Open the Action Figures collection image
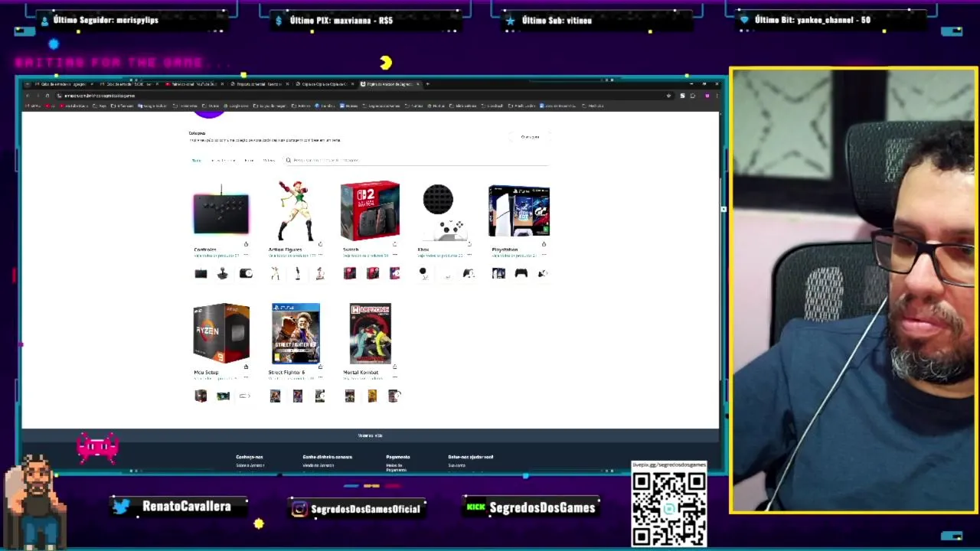Image resolution: width=980 pixels, height=551 pixels. [x=295, y=210]
